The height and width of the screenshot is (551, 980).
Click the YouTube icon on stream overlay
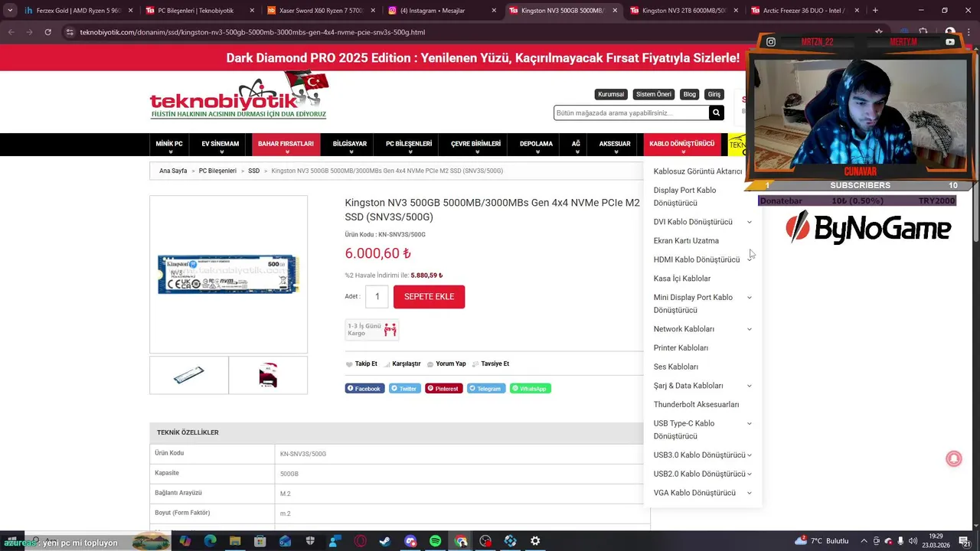(950, 42)
